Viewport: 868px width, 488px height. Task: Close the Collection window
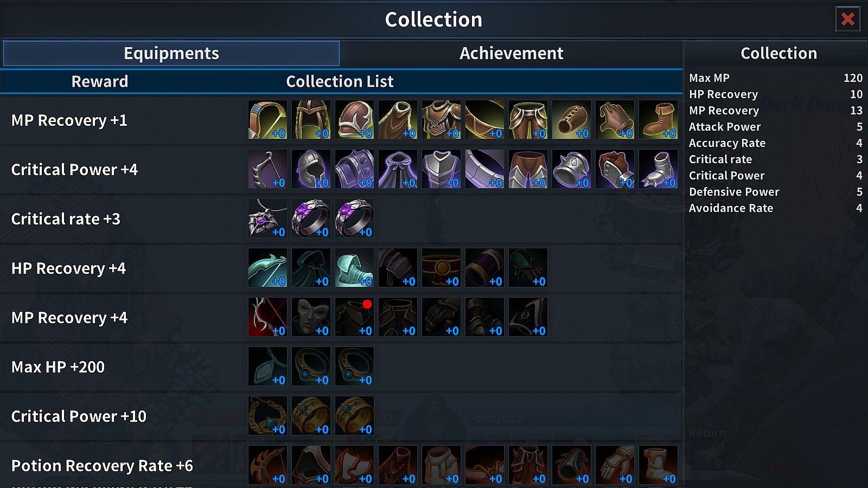(848, 20)
